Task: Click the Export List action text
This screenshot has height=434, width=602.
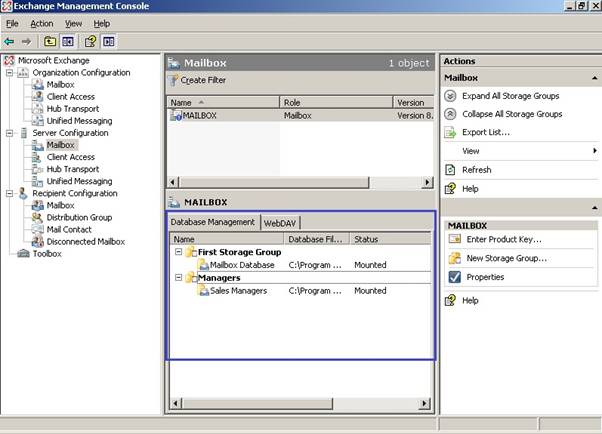Action: coord(486,132)
